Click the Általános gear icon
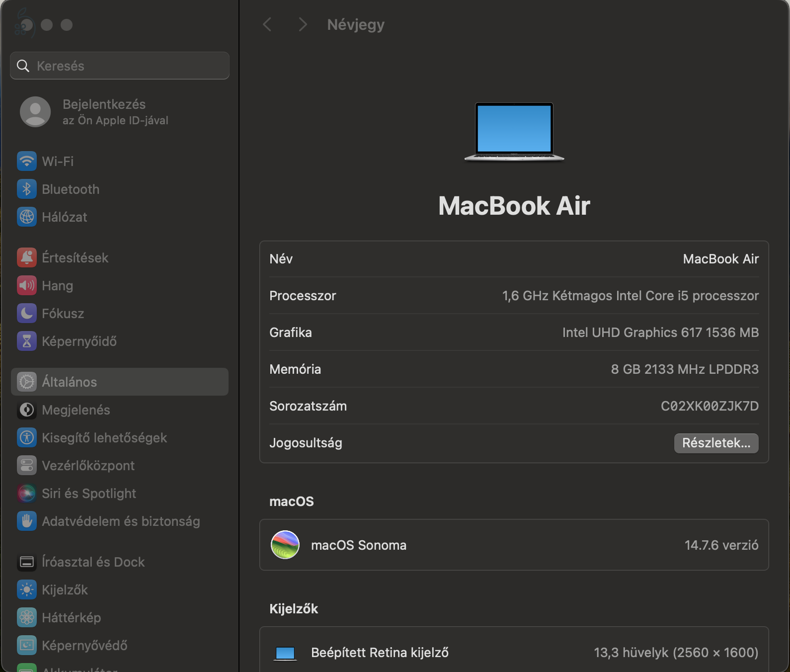The image size is (790, 672). coord(27,382)
